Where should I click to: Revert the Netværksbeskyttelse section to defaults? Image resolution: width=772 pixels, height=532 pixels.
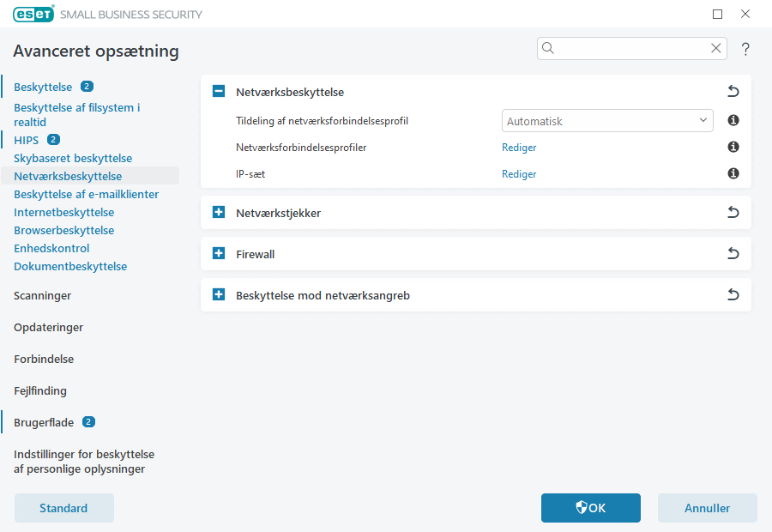point(733,92)
